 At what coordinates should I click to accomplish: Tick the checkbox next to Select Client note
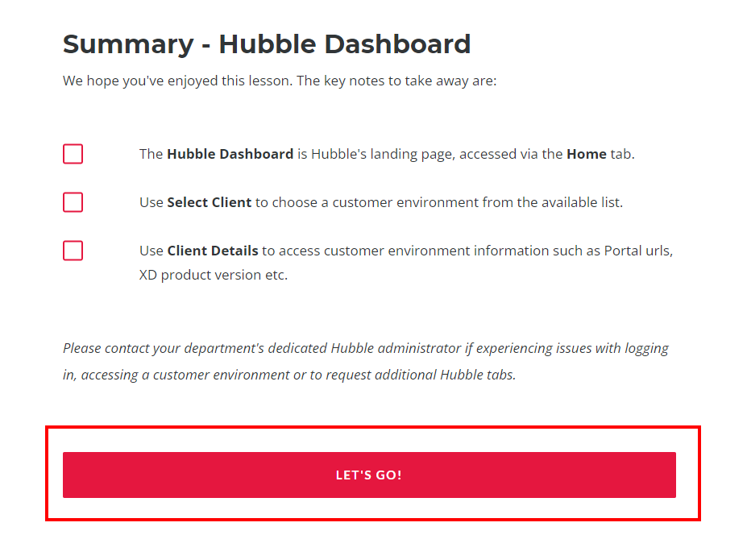tap(73, 202)
